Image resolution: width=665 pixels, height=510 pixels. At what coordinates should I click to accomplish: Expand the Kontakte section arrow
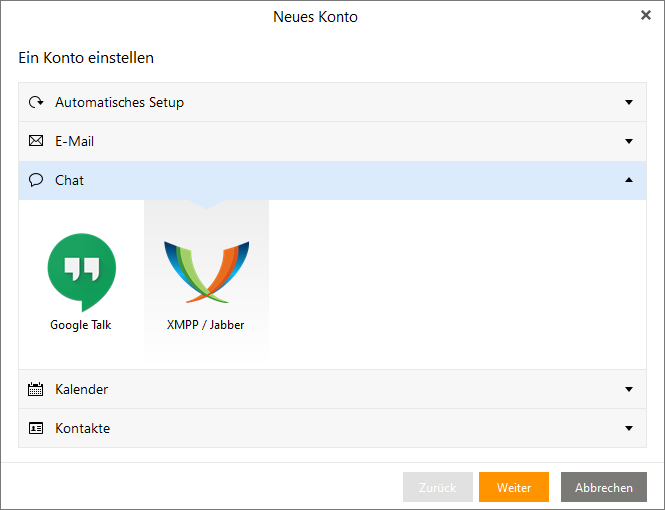pos(629,428)
